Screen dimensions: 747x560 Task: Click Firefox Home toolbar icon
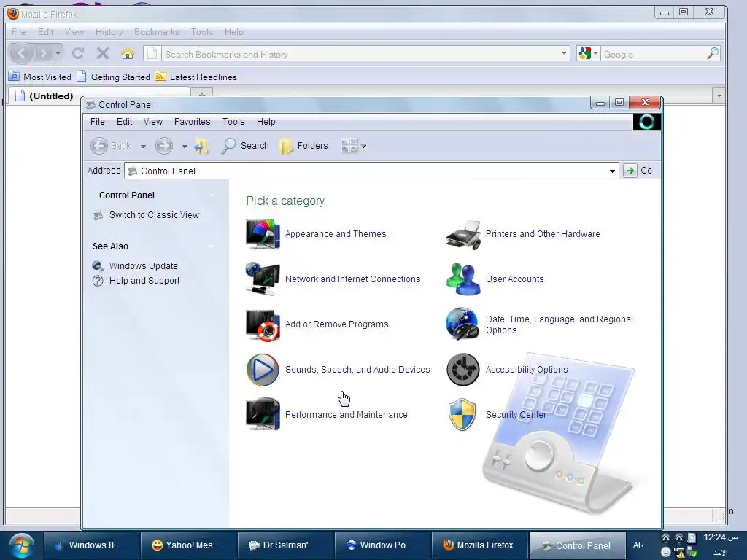(x=127, y=53)
